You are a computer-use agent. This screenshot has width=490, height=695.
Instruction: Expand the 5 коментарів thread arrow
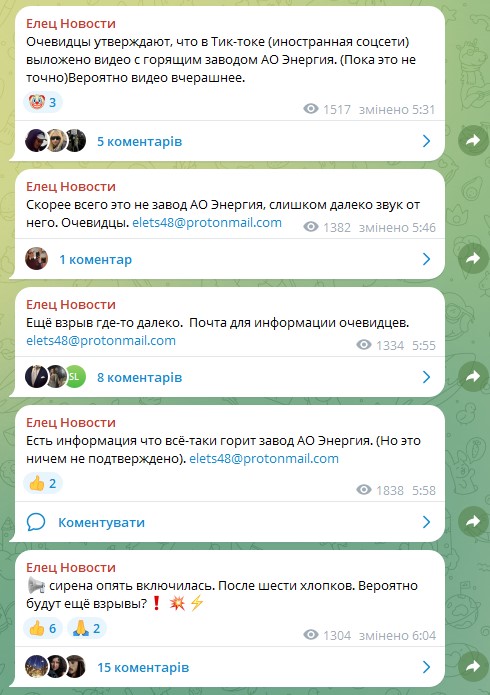point(426,141)
